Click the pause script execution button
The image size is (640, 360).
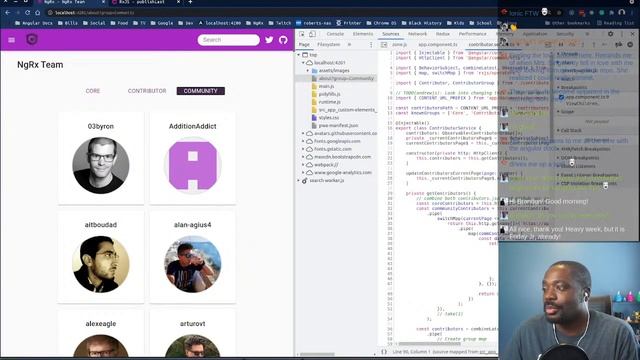pos(561,44)
